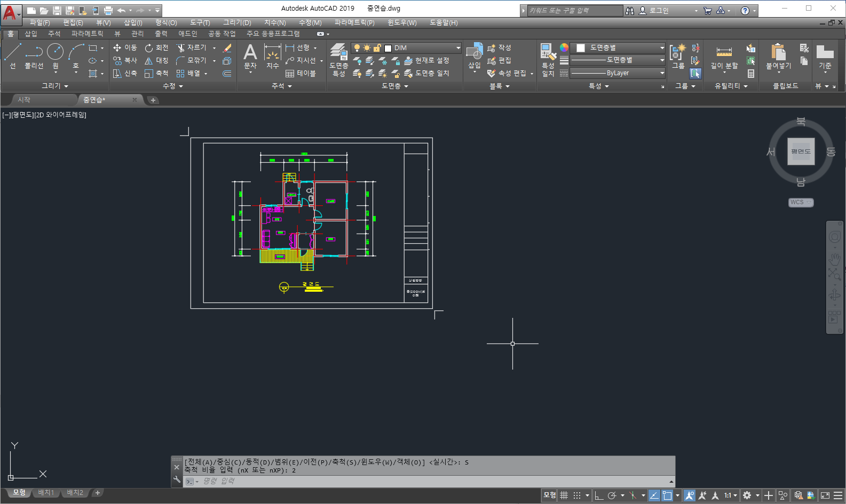The height and width of the screenshot is (504, 846).
Task: Choose the Trim (자르기) command
Action: tap(192, 47)
